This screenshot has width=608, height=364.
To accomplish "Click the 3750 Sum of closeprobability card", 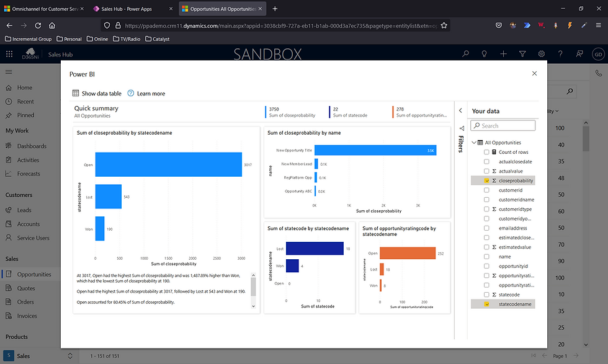I will (x=291, y=112).
